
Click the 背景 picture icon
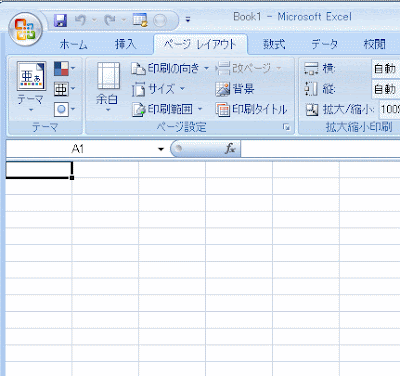[223, 89]
